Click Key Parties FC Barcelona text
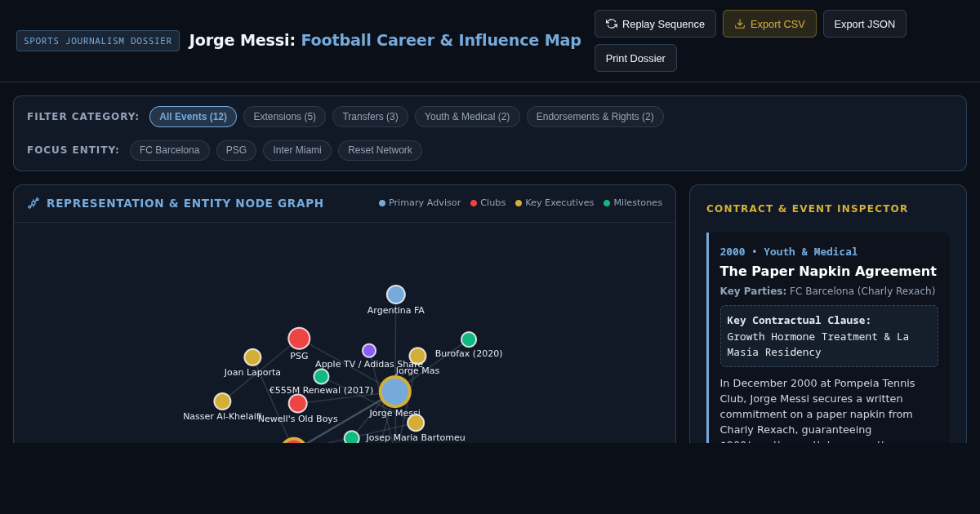The image size is (980, 514). [827, 291]
